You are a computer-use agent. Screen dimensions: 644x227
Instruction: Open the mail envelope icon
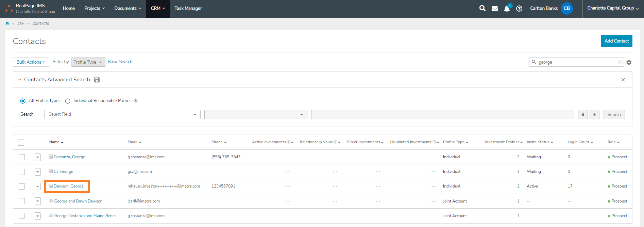495,9
